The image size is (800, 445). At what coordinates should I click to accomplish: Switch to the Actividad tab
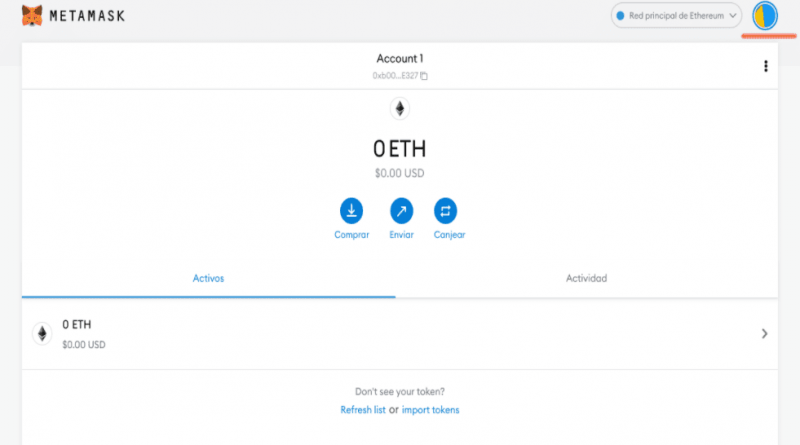pos(586,278)
